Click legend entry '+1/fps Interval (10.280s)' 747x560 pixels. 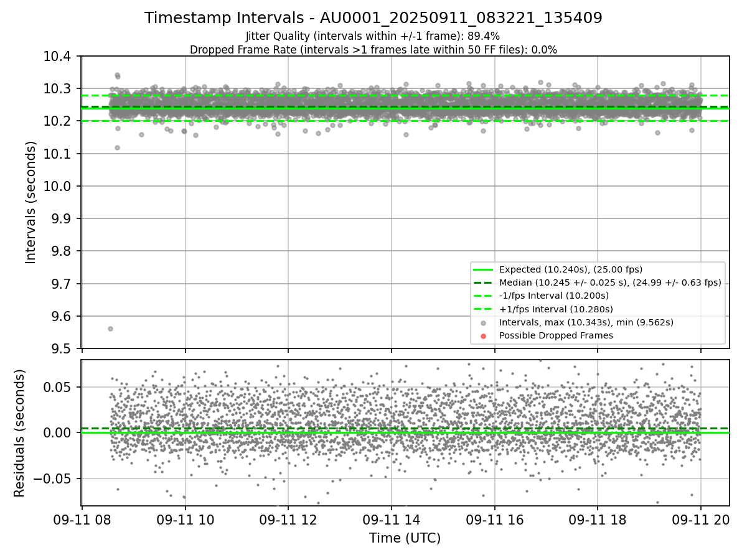556,309
